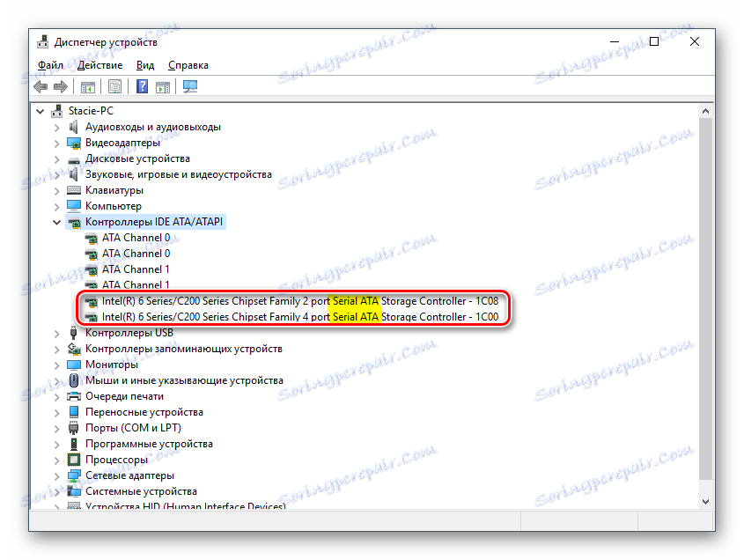Select the Переносные устройства label
Image resolution: width=744 pixels, height=560 pixels.
tap(144, 412)
